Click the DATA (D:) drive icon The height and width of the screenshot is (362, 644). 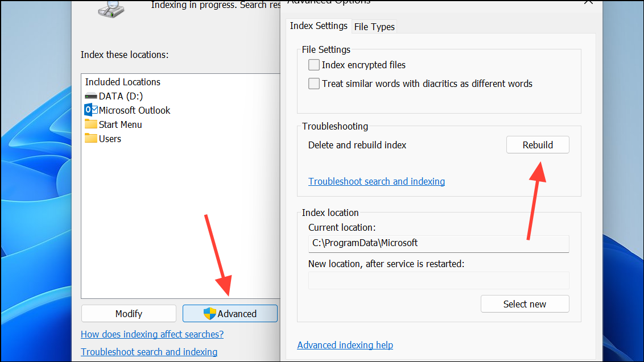click(91, 96)
